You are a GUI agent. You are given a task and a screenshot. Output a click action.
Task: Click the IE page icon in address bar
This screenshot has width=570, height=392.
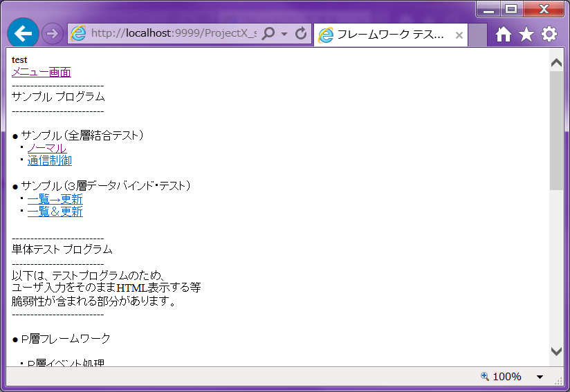point(78,34)
